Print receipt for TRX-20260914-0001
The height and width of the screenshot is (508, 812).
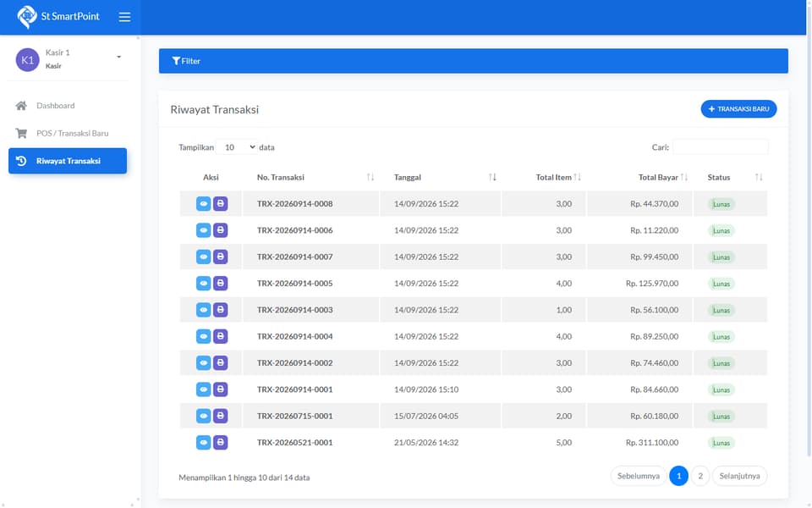coord(221,389)
